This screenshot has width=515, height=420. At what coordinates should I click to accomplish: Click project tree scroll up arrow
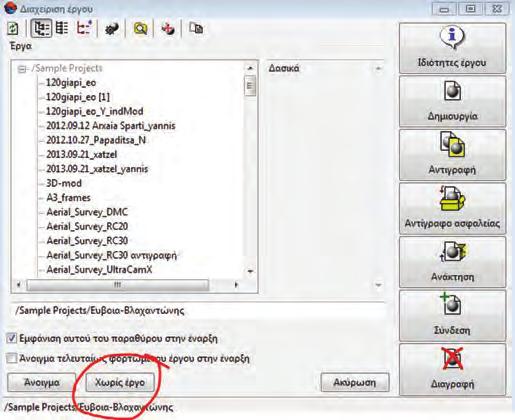[x=250, y=68]
